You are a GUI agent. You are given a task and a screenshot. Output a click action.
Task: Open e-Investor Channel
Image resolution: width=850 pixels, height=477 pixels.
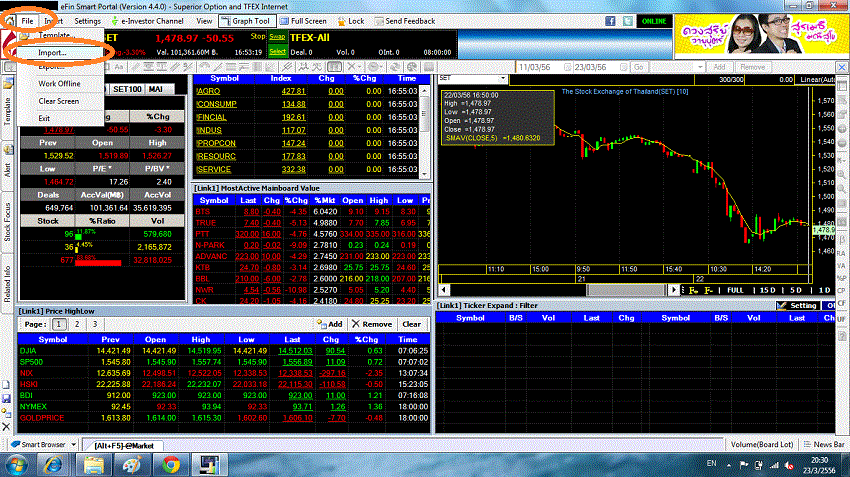tap(147, 21)
